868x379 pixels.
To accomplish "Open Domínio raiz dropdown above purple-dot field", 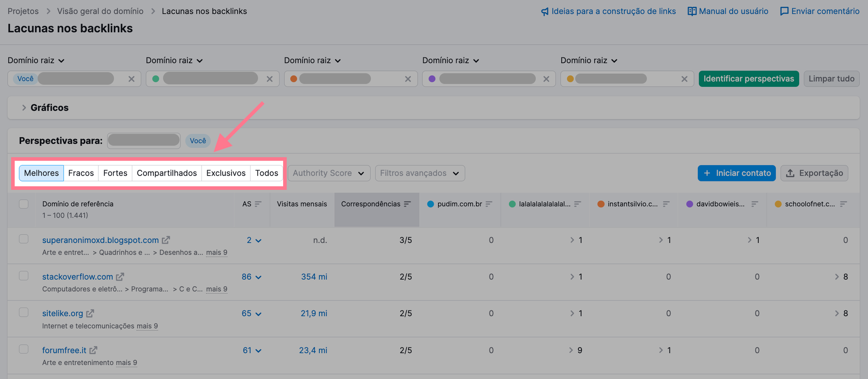I will [451, 61].
